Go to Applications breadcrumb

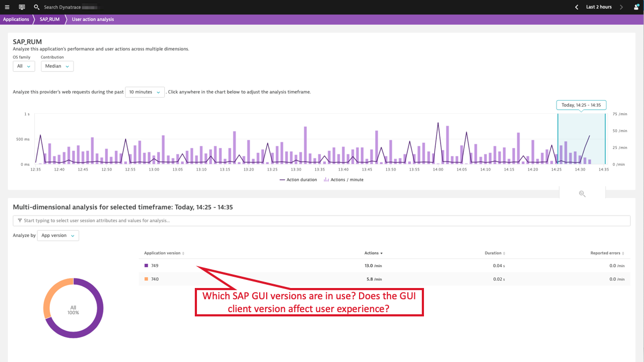coord(16,19)
